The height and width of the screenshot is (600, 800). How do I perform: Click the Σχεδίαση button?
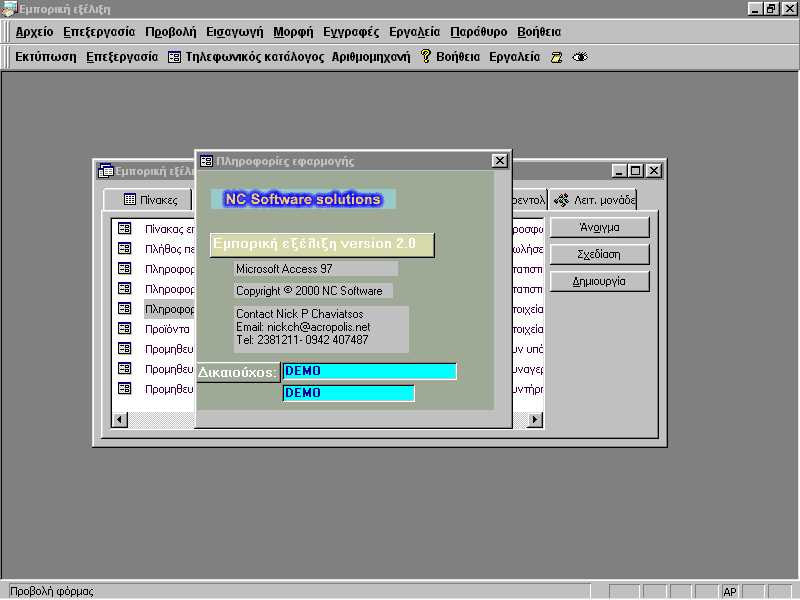click(599, 254)
